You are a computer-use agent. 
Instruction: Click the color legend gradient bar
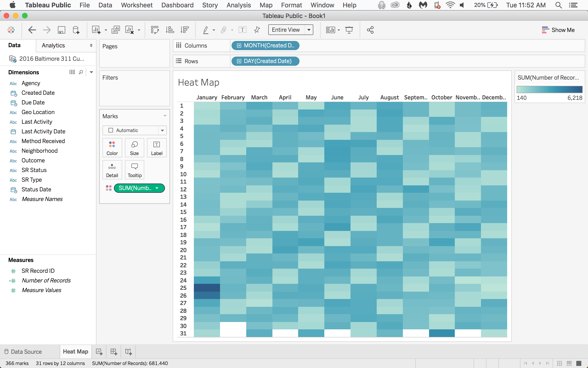(549, 89)
